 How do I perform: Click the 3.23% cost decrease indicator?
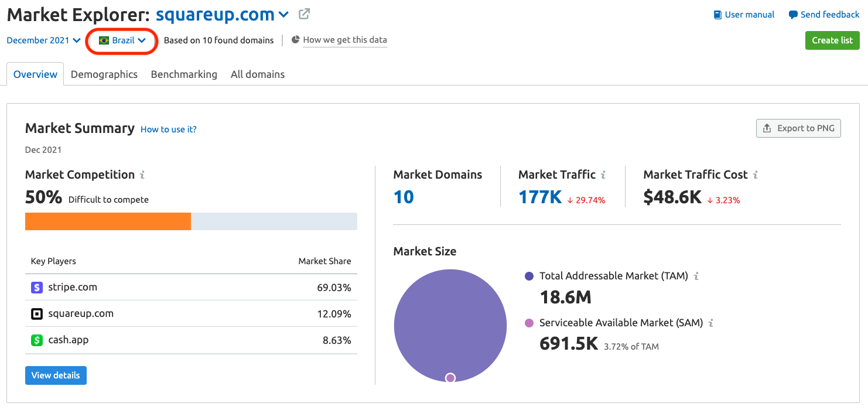coord(724,200)
